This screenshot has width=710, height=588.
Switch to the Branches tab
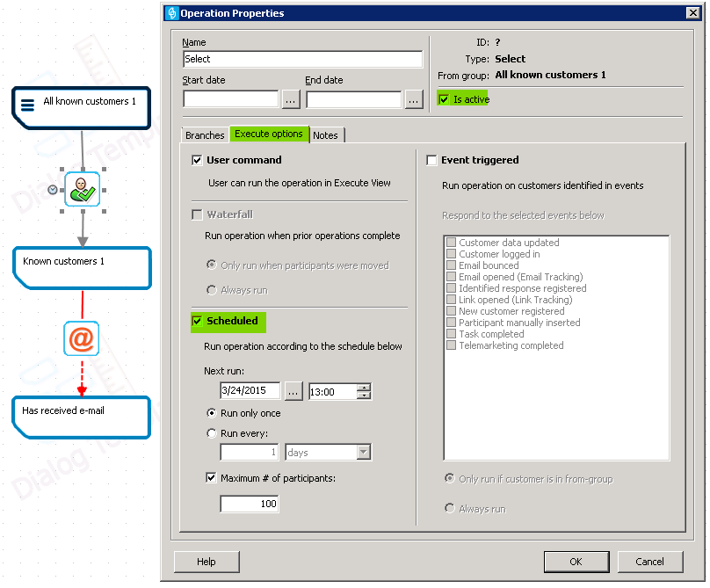tap(205, 135)
